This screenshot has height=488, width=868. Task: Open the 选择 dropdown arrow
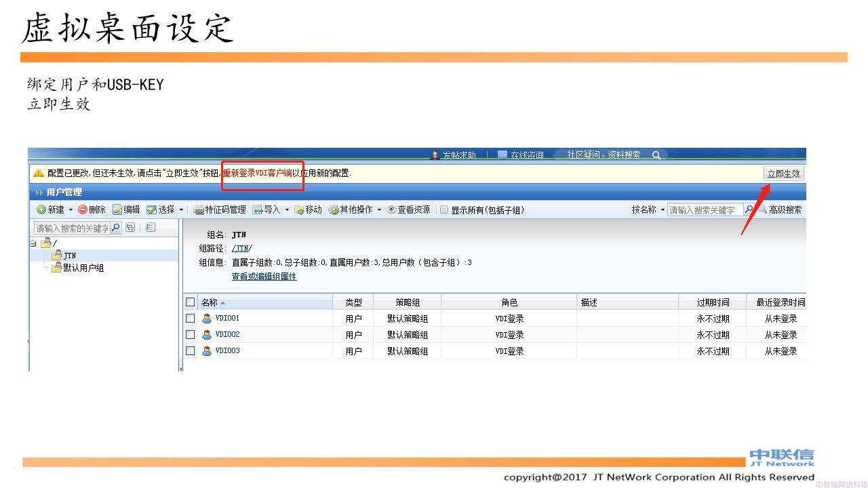(x=181, y=210)
